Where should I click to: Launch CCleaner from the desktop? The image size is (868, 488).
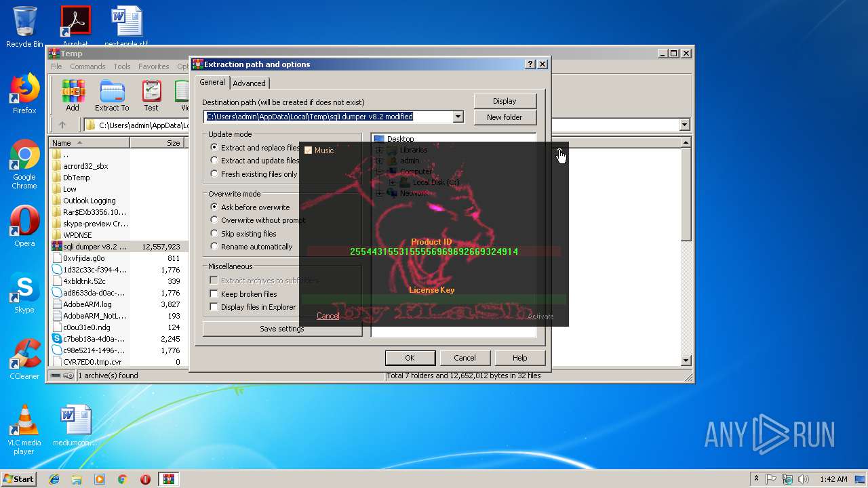coord(24,359)
